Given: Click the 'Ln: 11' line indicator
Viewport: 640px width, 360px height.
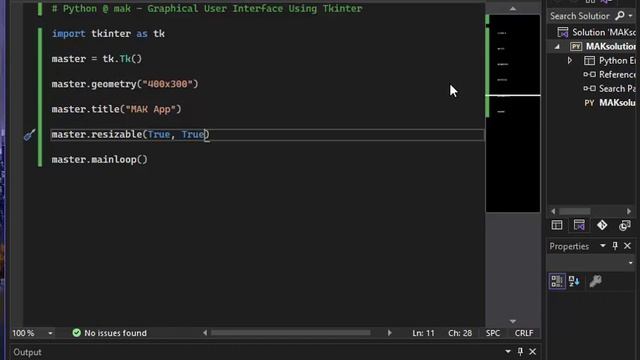Looking at the screenshot, I should coord(423,333).
